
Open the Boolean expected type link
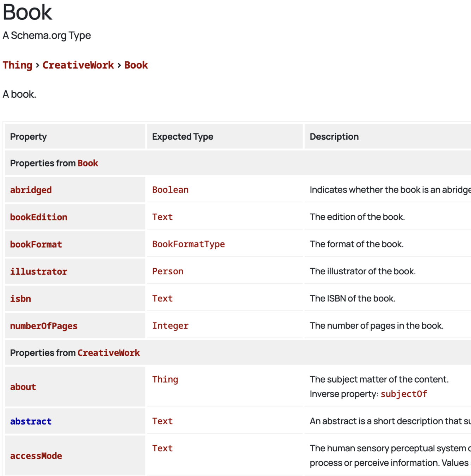171,190
